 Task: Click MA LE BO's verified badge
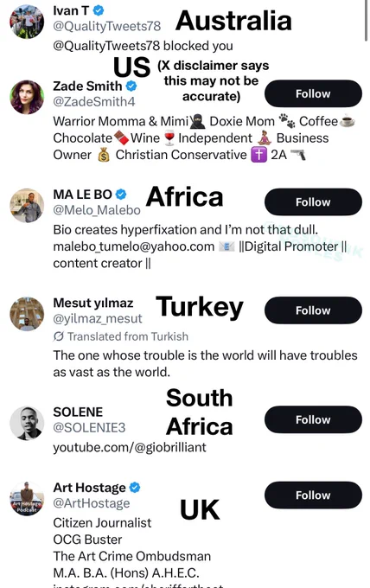(121, 195)
